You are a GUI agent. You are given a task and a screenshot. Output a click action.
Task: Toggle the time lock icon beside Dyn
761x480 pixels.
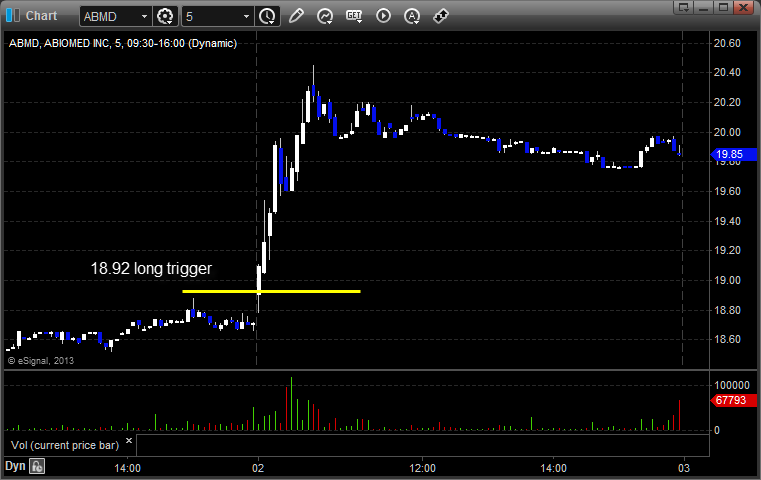coord(37,466)
